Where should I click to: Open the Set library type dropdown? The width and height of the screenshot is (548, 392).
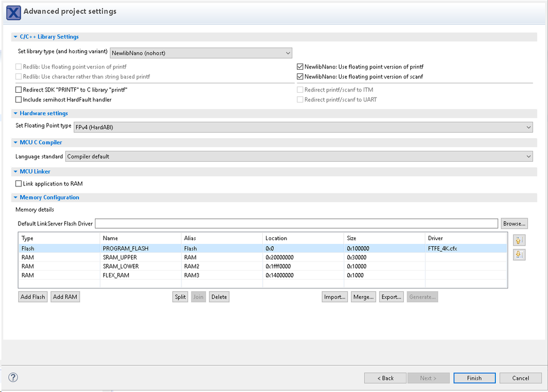pyautogui.click(x=201, y=53)
